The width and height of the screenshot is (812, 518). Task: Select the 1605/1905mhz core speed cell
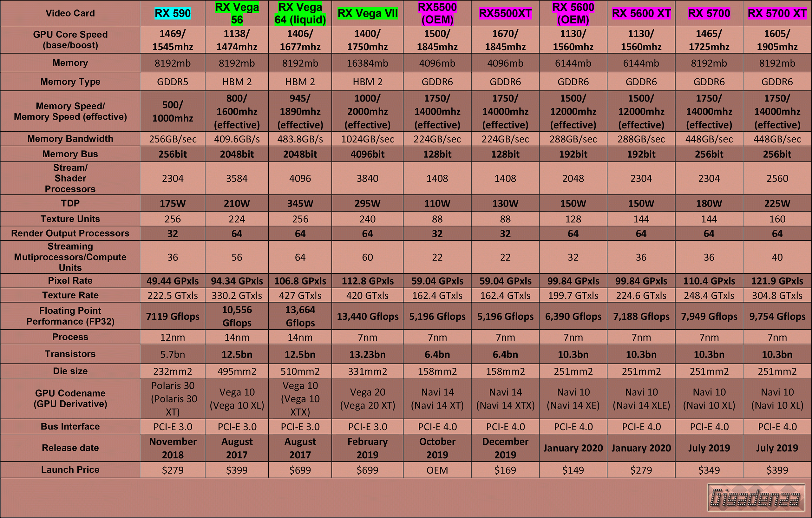[777, 40]
